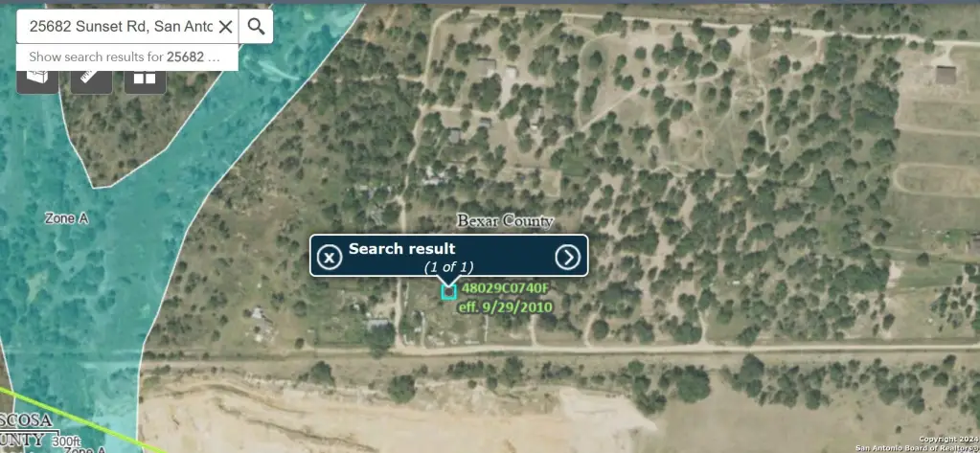Go to next search result arrow
The width and height of the screenshot is (980, 453).
567,257
